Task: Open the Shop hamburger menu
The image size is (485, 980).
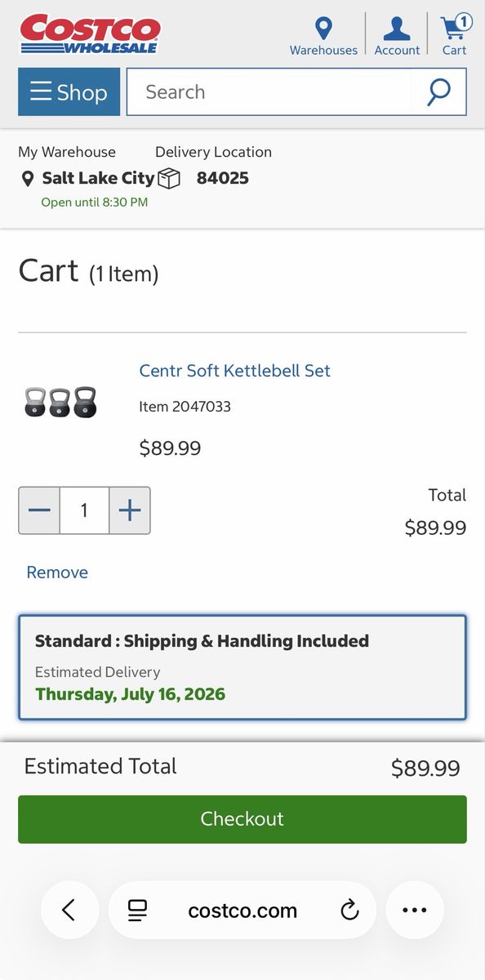Action: pos(69,91)
